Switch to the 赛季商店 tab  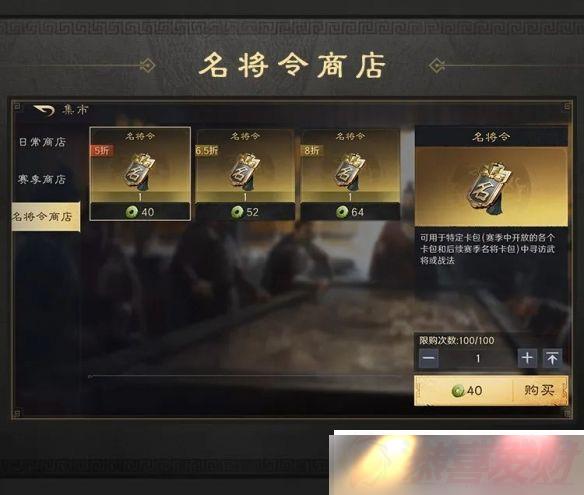(x=42, y=179)
